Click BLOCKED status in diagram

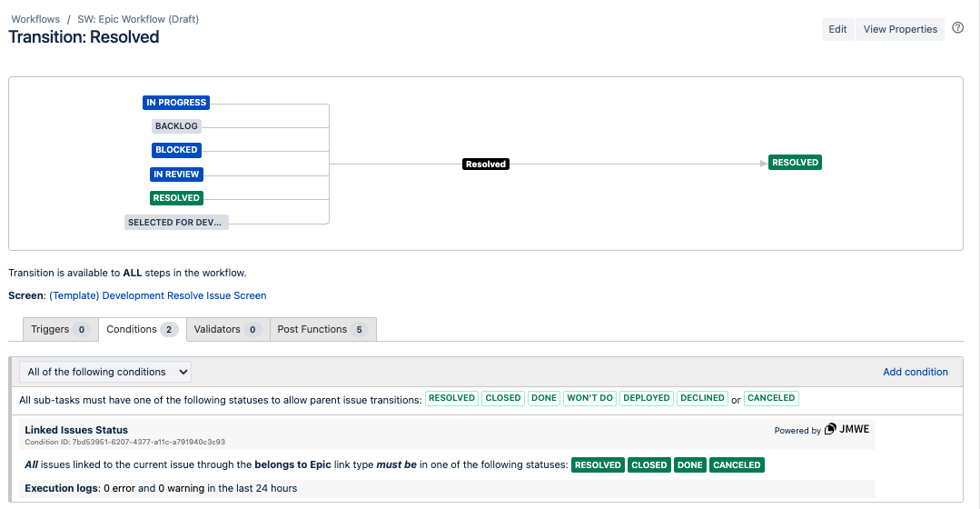coord(176,150)
